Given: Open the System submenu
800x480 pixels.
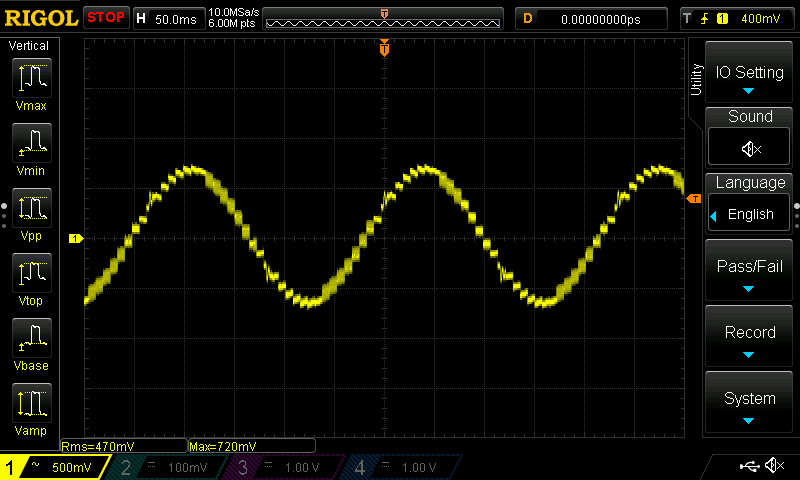Looking at the screenshot, I should point(748,402).
